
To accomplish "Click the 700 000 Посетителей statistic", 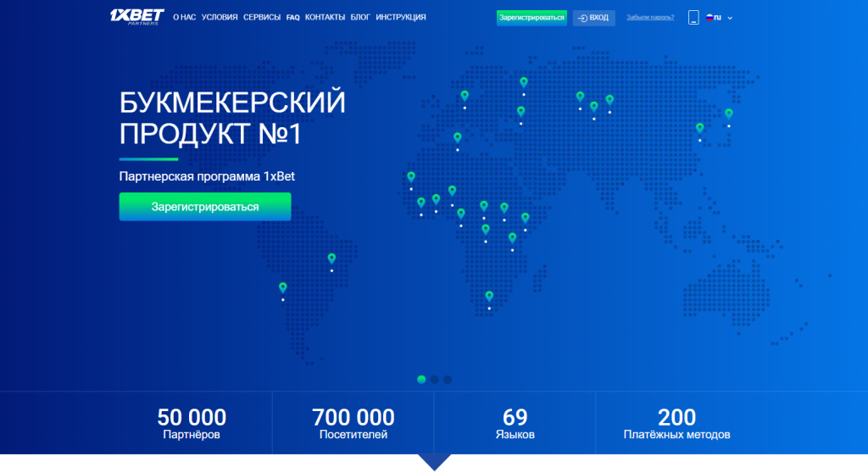I will (353, 423).
